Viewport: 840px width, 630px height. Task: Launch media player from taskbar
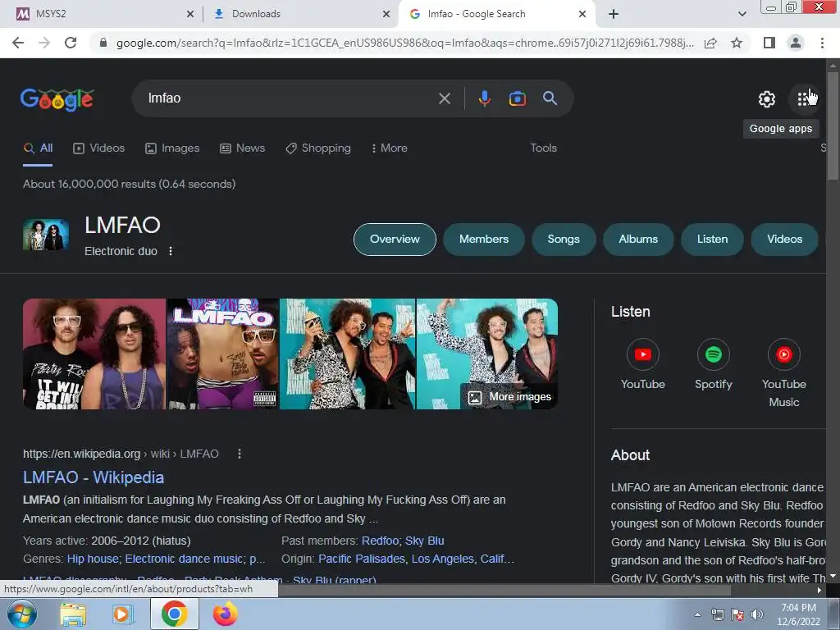pos(123,614)
